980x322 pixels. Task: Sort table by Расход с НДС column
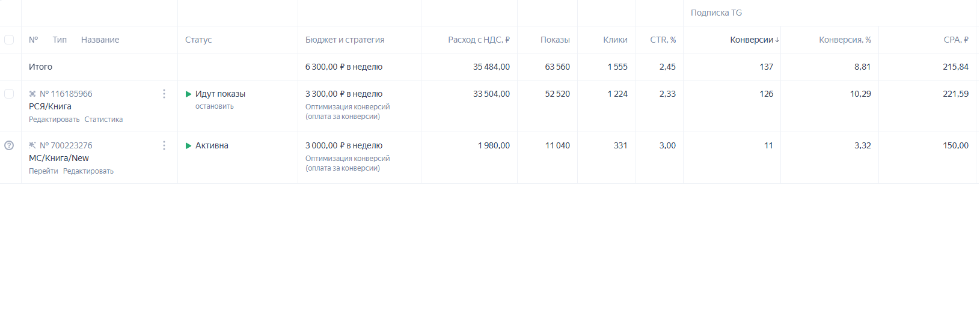coord(479,40)
